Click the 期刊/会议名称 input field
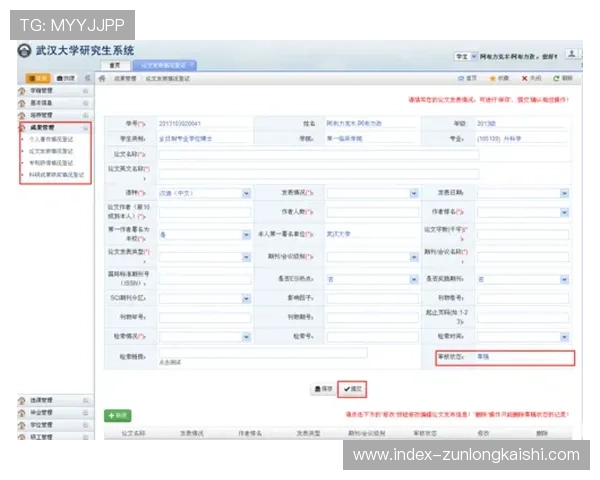 click(x=523, y=257)
